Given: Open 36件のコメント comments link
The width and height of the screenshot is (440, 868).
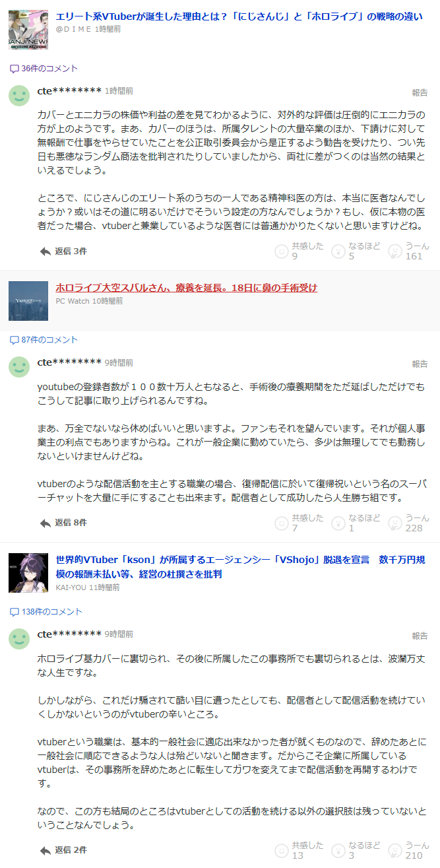Looking at the screenshot, I should (44, 69).
